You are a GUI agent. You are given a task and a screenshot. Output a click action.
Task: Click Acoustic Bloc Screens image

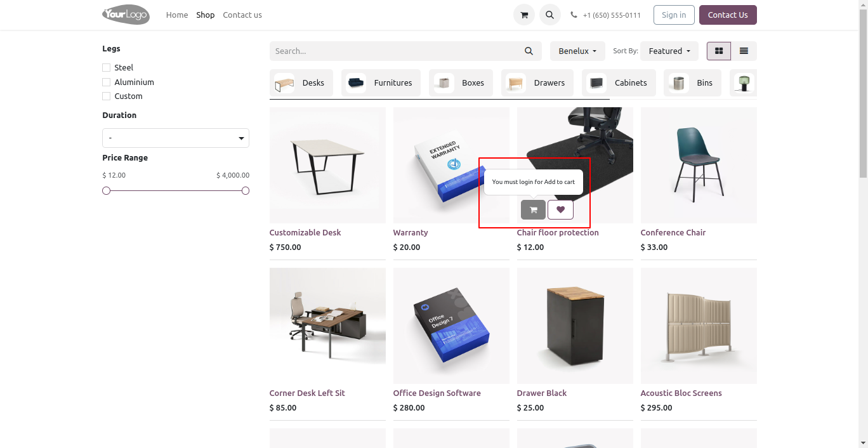(699, 326)
